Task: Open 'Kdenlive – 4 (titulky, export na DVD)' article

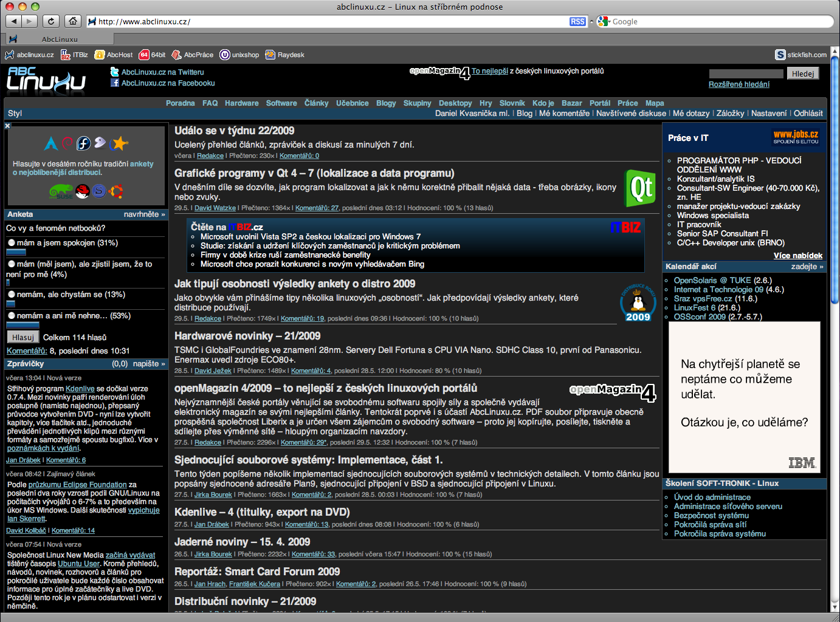Action: coord(262,512)
